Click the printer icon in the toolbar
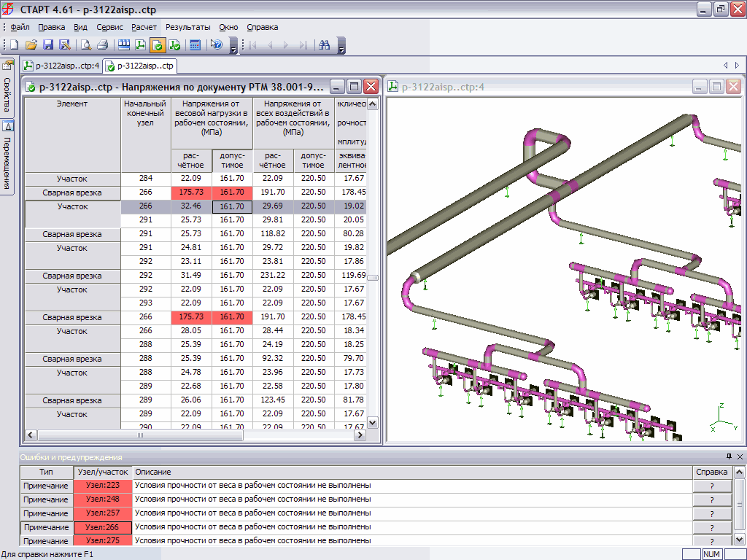 pos(102,44)
